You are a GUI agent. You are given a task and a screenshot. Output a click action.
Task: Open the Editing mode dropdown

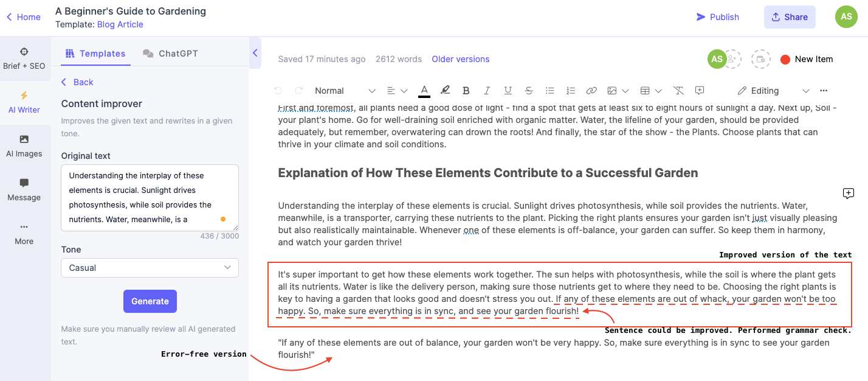[773, 91]
